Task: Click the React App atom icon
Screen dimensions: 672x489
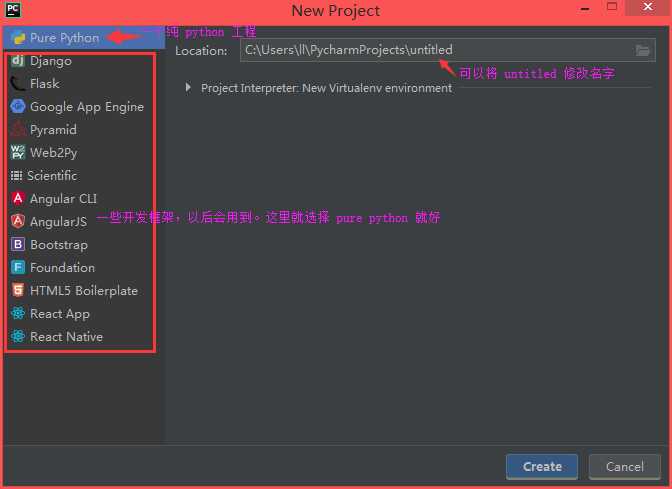Action: (x=18, y=313)
